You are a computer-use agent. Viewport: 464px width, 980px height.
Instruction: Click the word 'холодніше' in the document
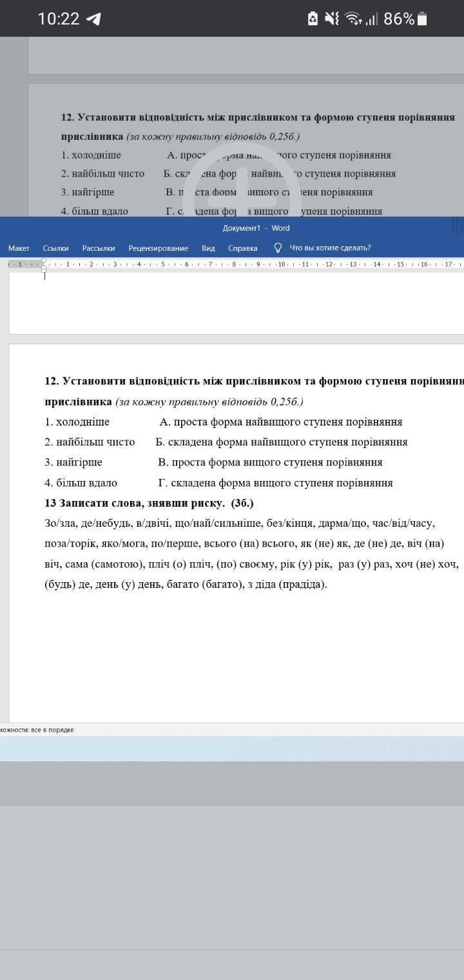pyautogui.click(x=82, y=422)
